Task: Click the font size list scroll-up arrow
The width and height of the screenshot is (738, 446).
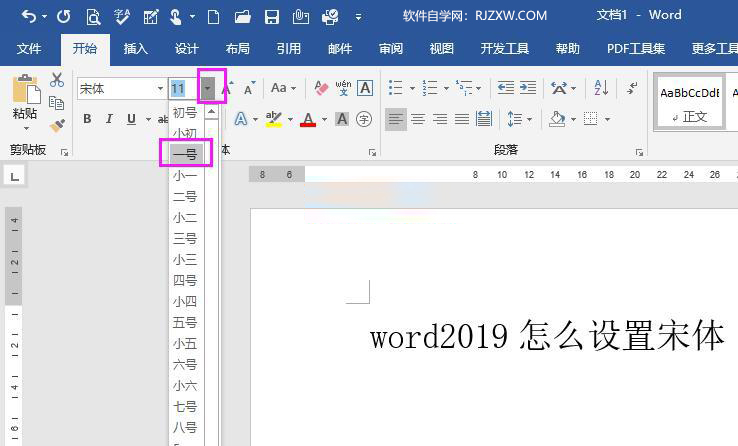Action: click(211, 112)
